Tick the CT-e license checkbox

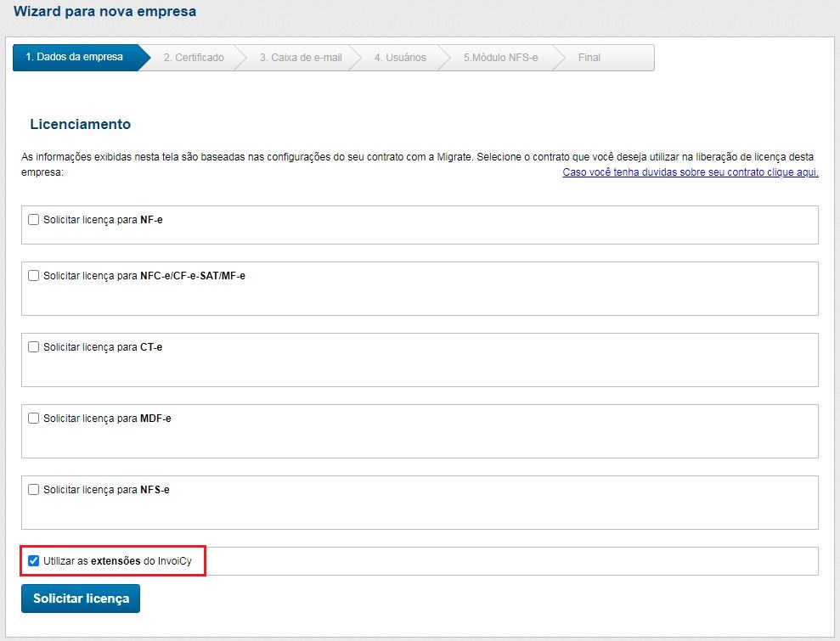point(34,347)
